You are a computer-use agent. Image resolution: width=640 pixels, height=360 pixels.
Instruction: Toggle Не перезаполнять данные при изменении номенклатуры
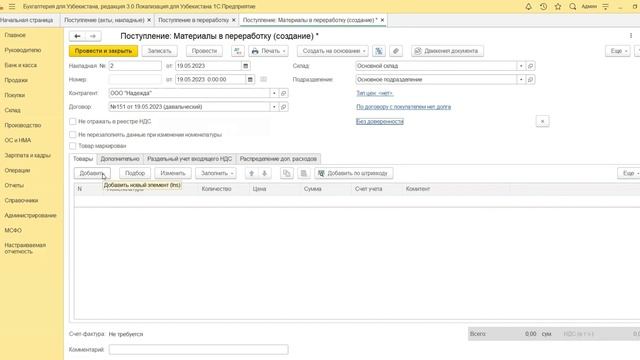click(73, 134)
